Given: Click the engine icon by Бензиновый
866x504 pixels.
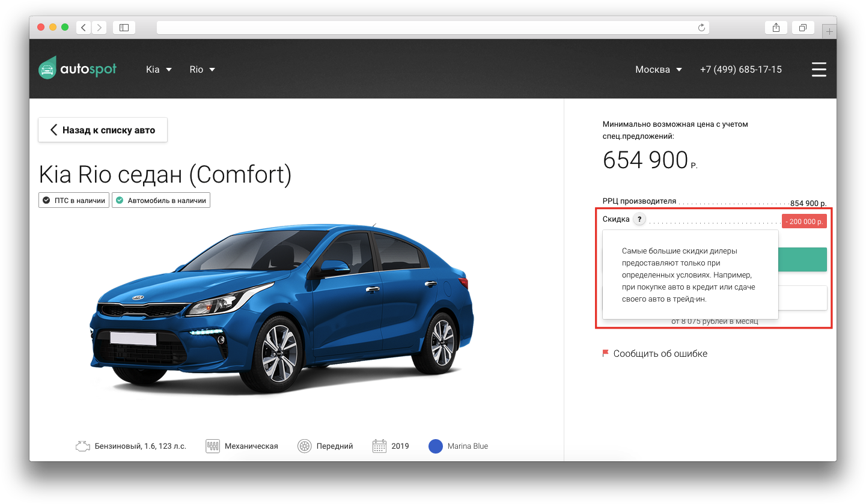Looking at the screenshot, I should 82,446.
